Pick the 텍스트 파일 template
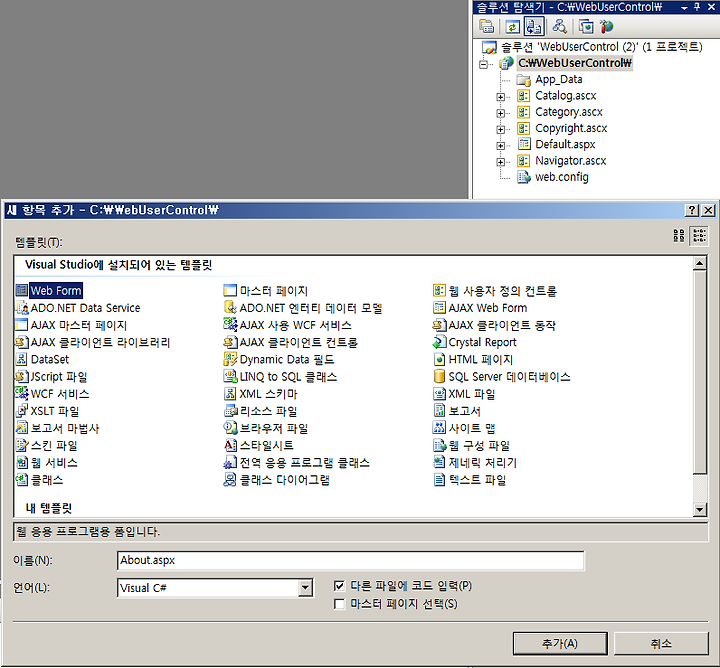Image resolution: width=720 pixels, height=668 pixels. (x=470, y=480)
